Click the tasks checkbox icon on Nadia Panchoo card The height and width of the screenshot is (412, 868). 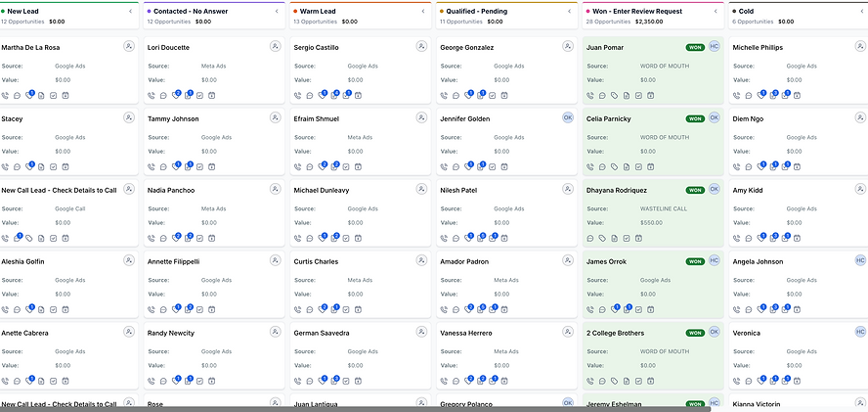coord(199,239)
